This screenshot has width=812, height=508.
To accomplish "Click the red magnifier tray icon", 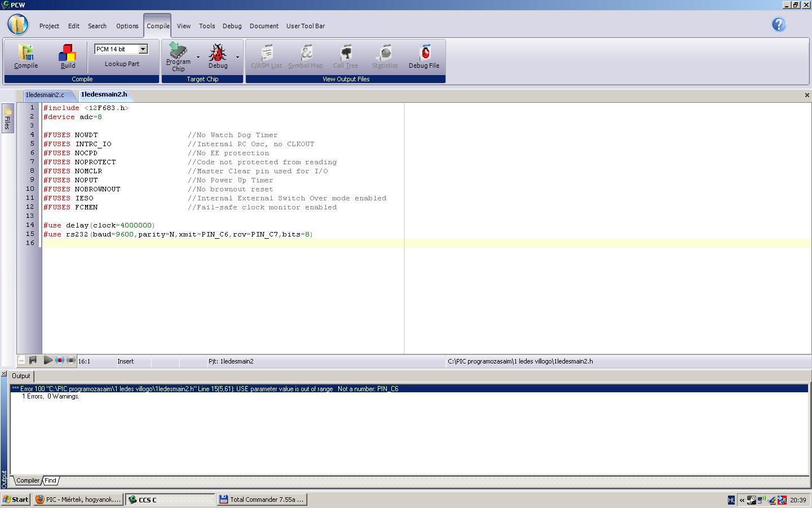I will pos(782,500).
